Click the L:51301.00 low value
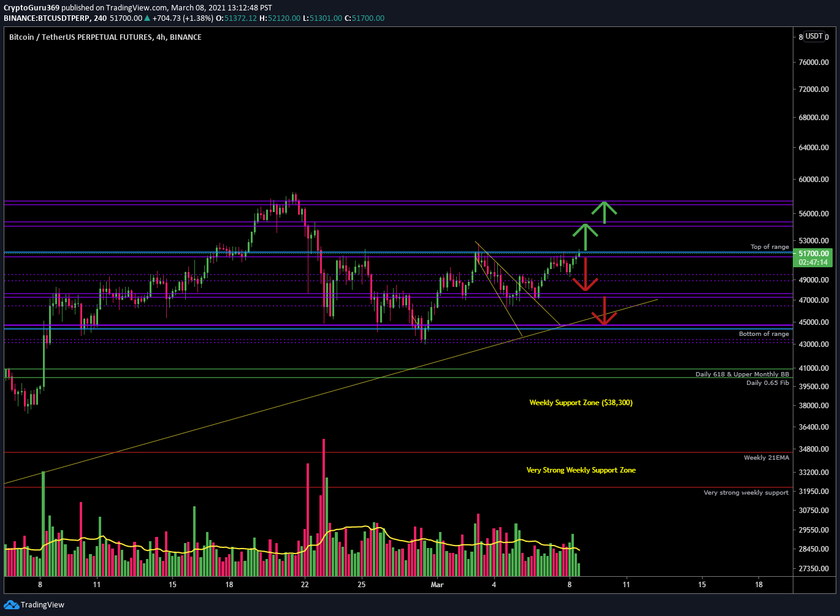 pos(323,18)
